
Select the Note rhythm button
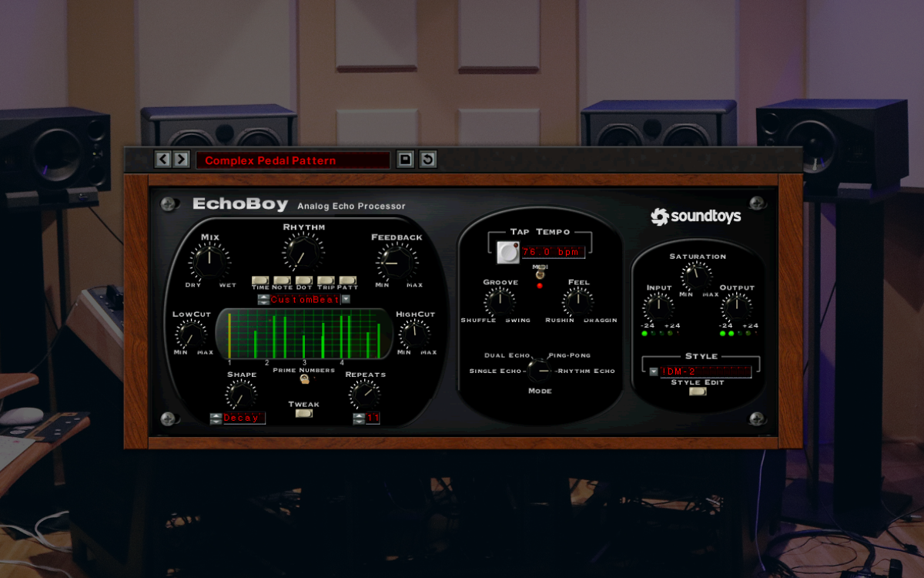(281, 279)
